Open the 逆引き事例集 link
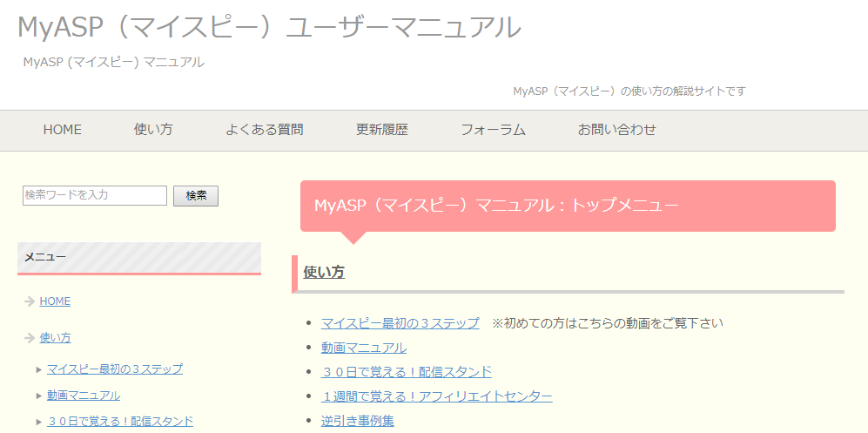The width and height of the screenshot is (868, 433). (358, 421)
